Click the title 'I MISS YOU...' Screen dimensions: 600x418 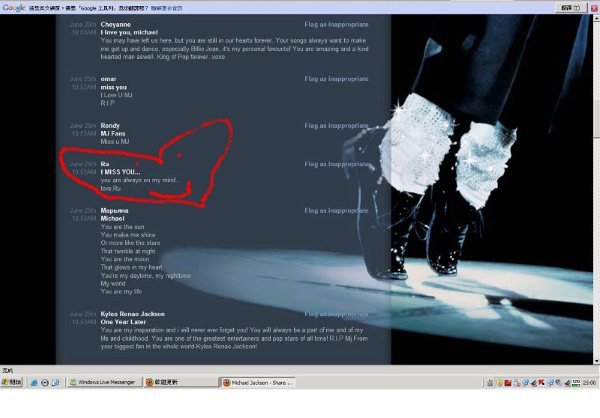[x=120, y=172]
